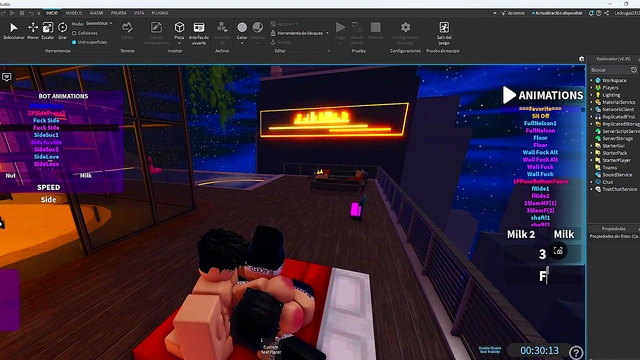640x360 pixels.
Task: Select MaterialService in Explorer
Action: [616, 102]
